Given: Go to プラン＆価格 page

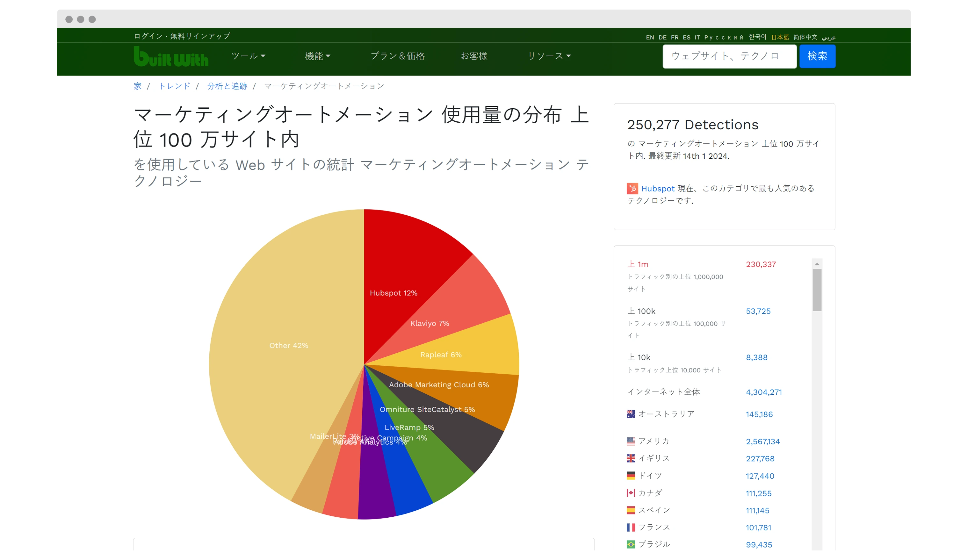Looking at the screenshot, I should (x=398, y=56).
